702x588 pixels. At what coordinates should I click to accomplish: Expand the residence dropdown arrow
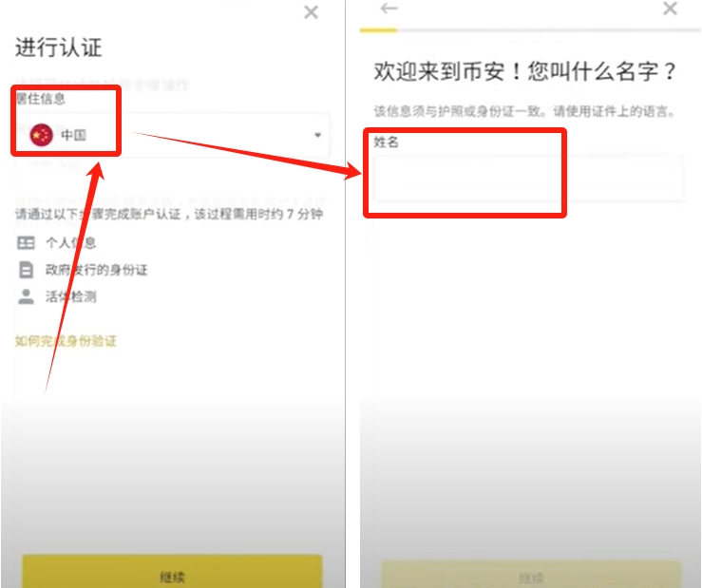317,135
